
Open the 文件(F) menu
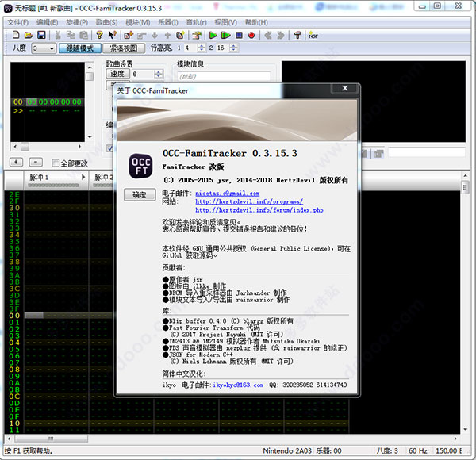[17, 22]
